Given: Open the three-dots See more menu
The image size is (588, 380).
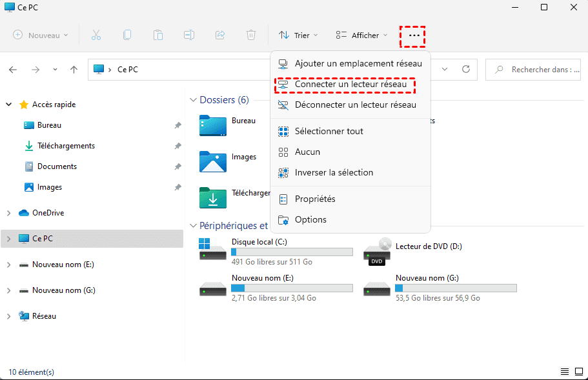Looking at the screenshot, I should (x=414, y=35).
